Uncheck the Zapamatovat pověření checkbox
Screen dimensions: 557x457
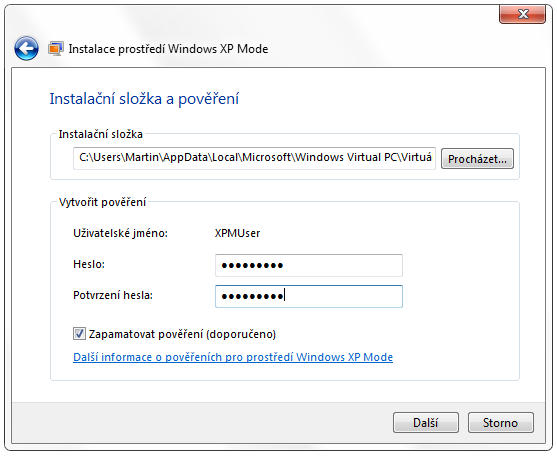coord(79,334)
